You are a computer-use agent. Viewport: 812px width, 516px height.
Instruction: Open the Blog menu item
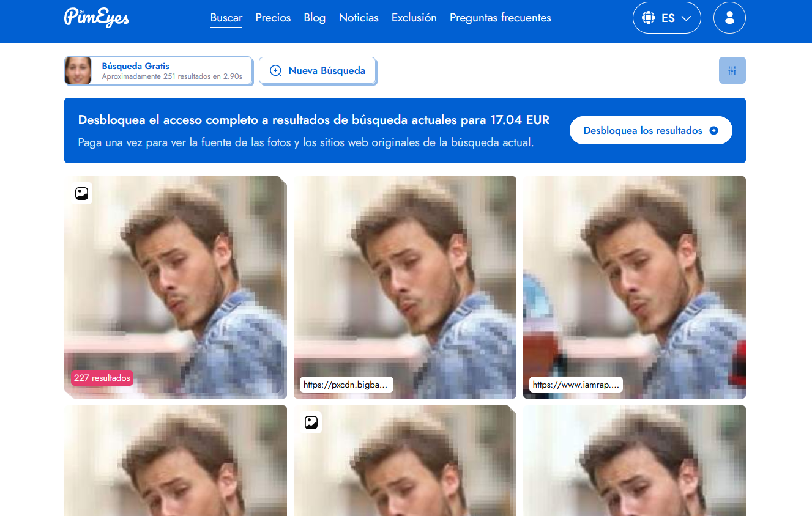[x=315, y=18]
